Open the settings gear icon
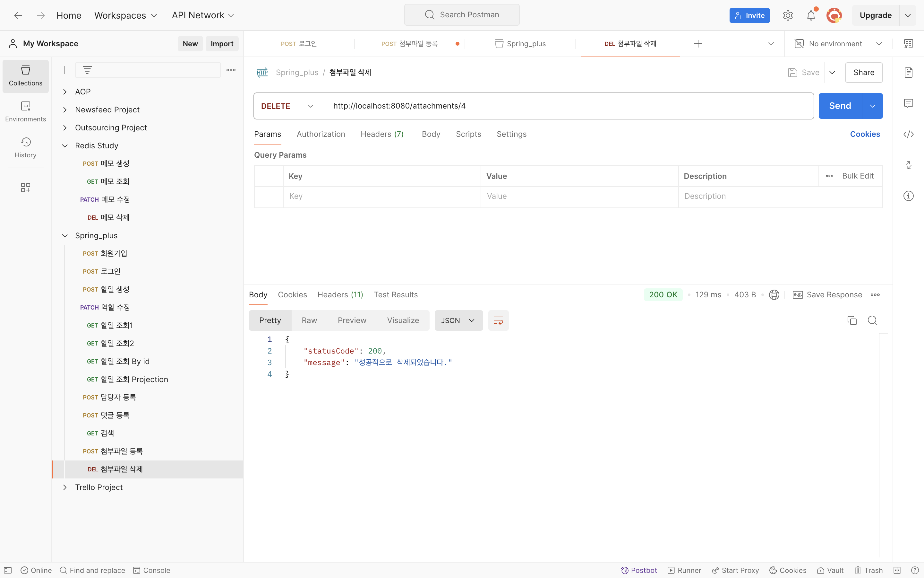Screen dimensions: 924x578 pos(788,15)
